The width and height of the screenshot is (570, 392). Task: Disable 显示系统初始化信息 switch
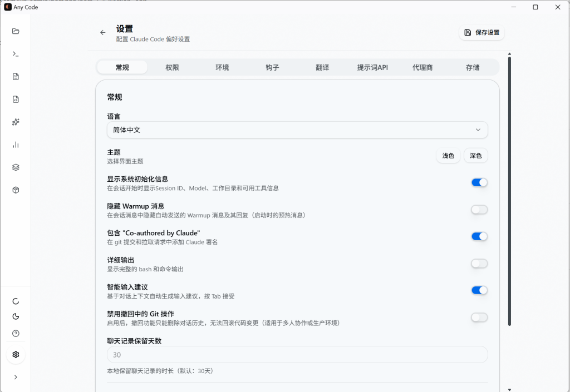[x=479, y=182]
